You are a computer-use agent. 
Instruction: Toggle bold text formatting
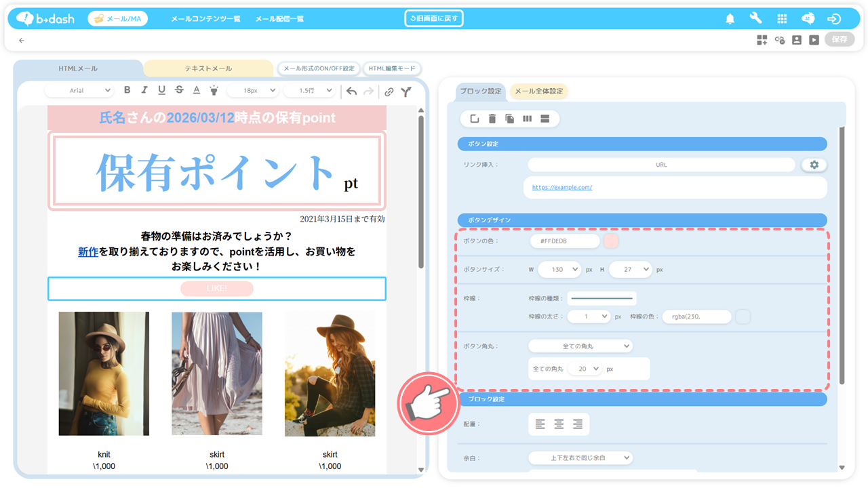pos(127,90)
